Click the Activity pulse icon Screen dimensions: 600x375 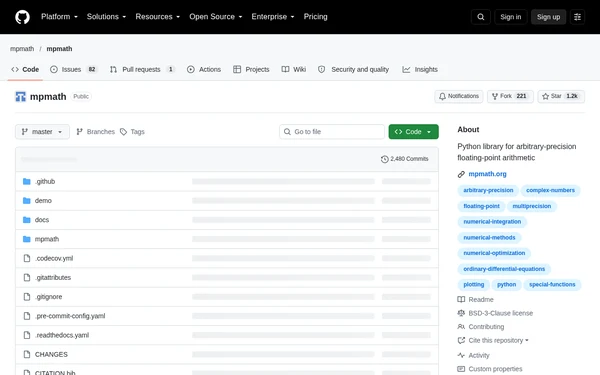click(x=461, y=355)
